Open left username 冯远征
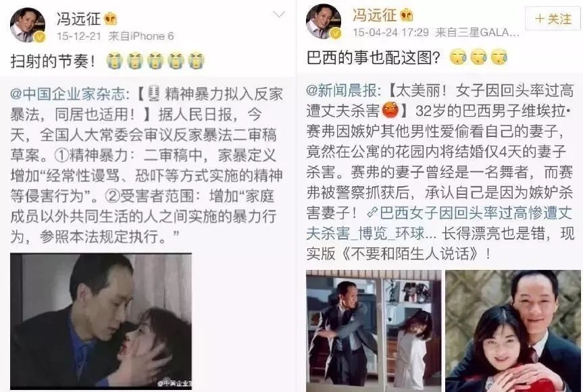 [x=79, y=19]
